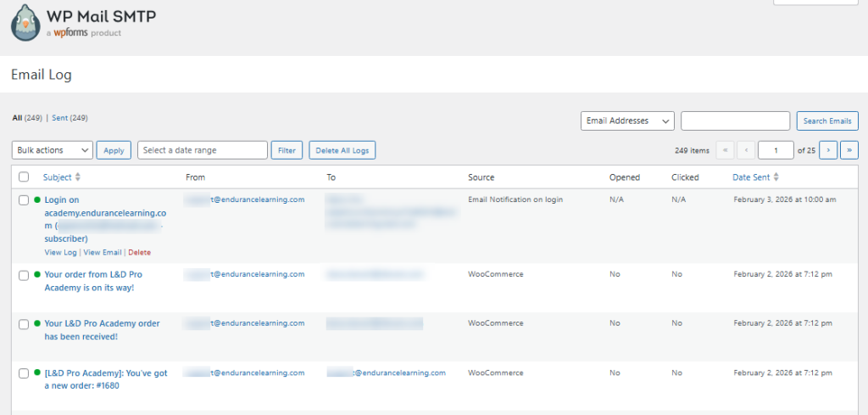The width and height of the screenshot is (868, 415).
Task: Select checkbox for 'order has been received' email
Action: [x=24, y=325]
